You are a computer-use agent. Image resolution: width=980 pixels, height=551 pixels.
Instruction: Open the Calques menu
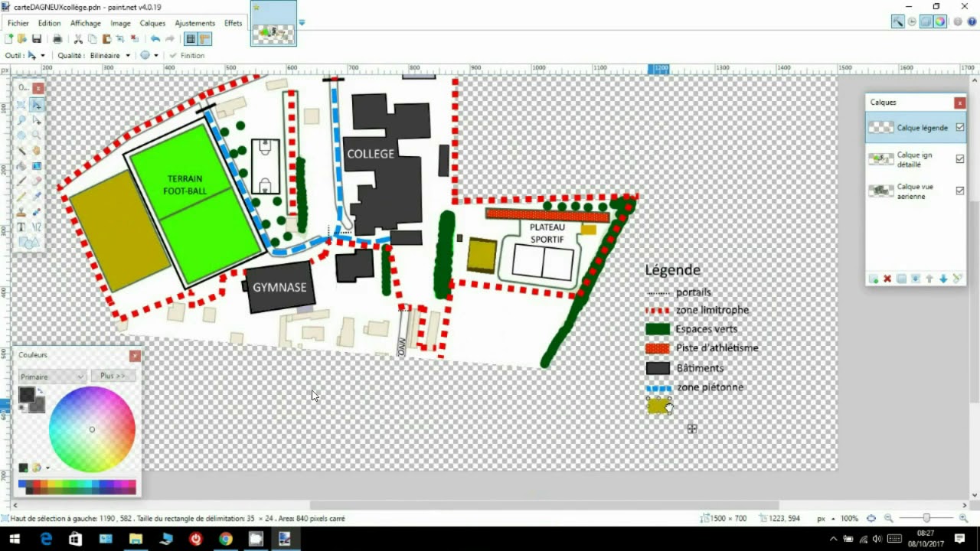tap(152, 23)
